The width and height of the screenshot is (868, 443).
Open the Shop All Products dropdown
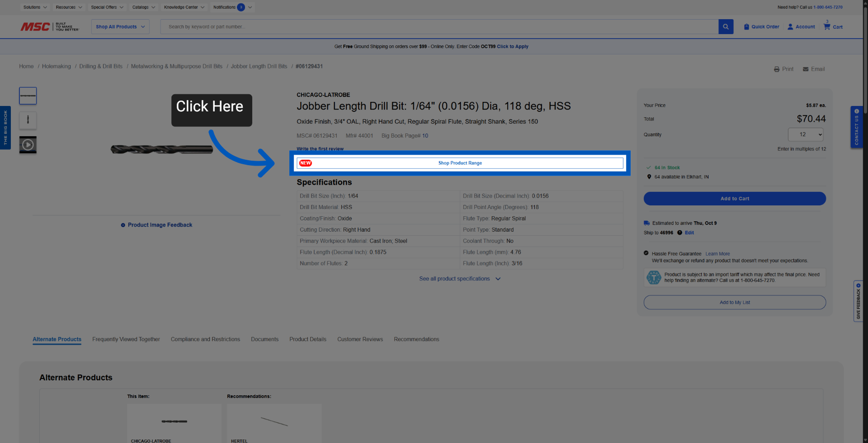[x=120, y=27]
